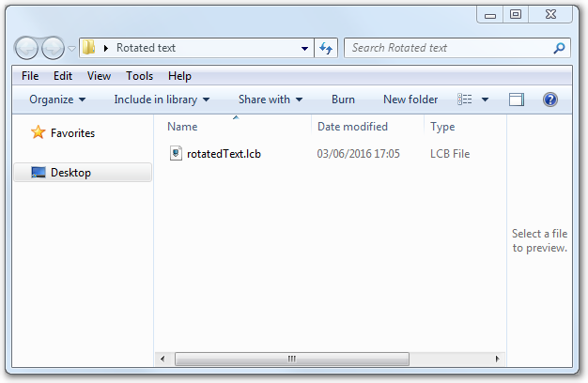Select Desktop in the navigation pane
The height and width of the screenshot is (383, 588).
pyautogui.click(x=70, y=173)
